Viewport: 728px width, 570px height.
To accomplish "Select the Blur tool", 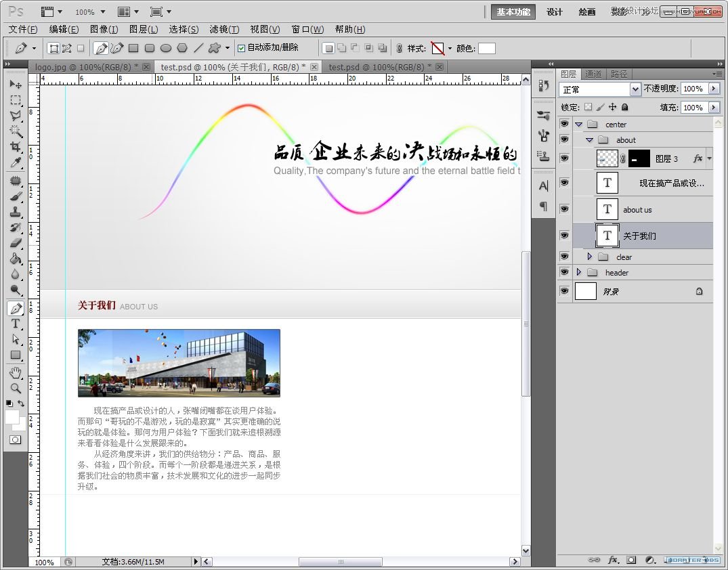I will point(16,274).
